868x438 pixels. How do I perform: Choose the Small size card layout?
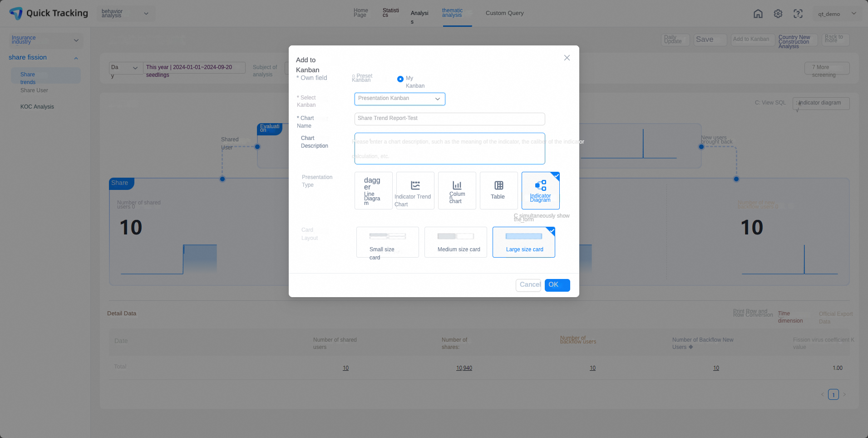(x=388, y=242)
